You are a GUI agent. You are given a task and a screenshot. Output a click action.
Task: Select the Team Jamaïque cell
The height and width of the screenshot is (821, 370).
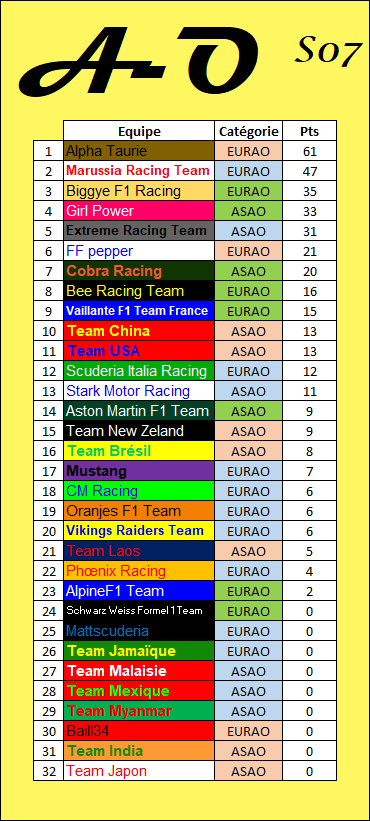(139, 651)
